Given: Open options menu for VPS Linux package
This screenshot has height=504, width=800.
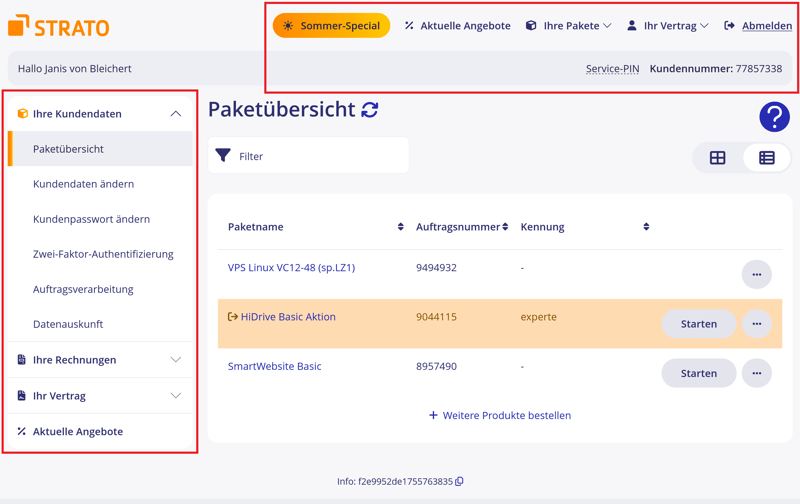Looking at the screenshot, I should tap(756, 274).
